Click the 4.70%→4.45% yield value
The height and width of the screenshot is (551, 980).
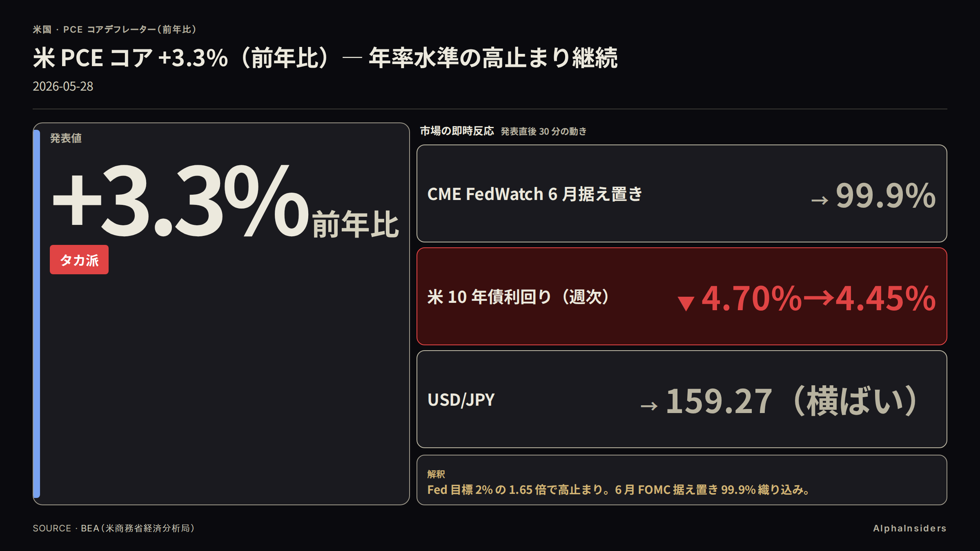(x=819, y=298)
